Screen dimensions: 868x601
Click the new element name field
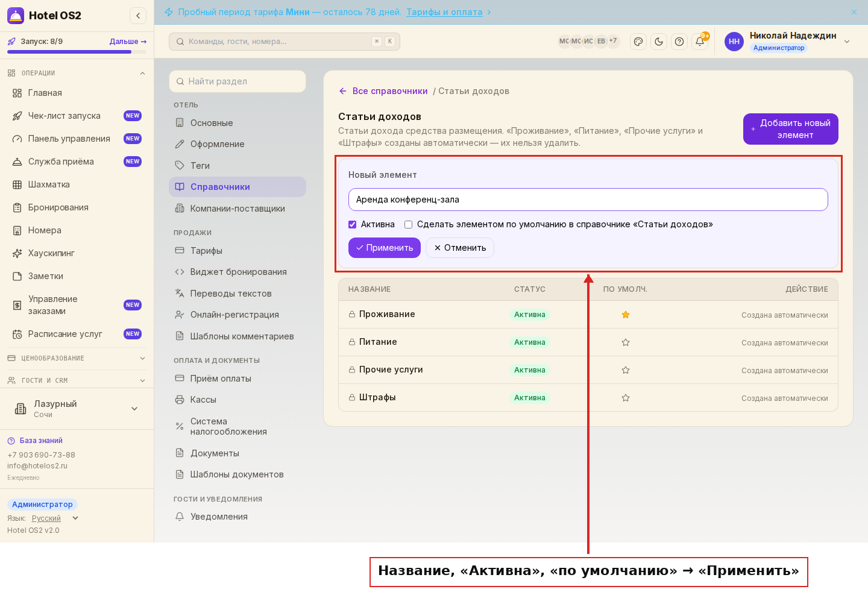588,200
